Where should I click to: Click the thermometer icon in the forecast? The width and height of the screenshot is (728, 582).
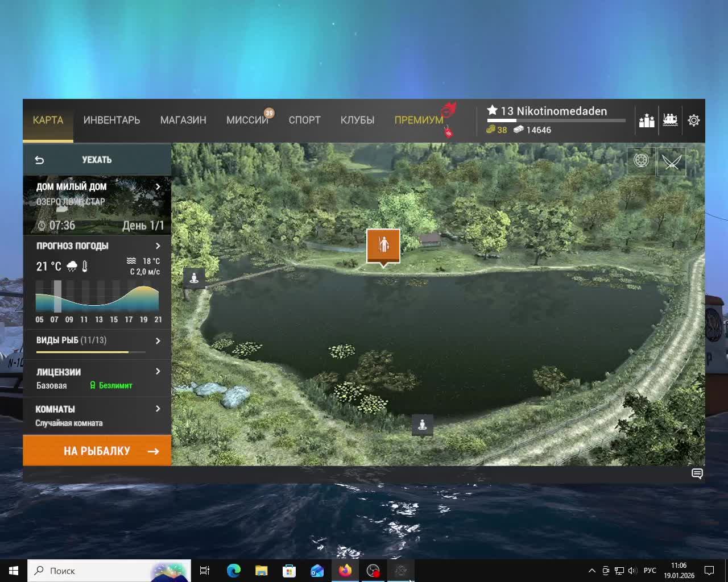tap(85, 267)
